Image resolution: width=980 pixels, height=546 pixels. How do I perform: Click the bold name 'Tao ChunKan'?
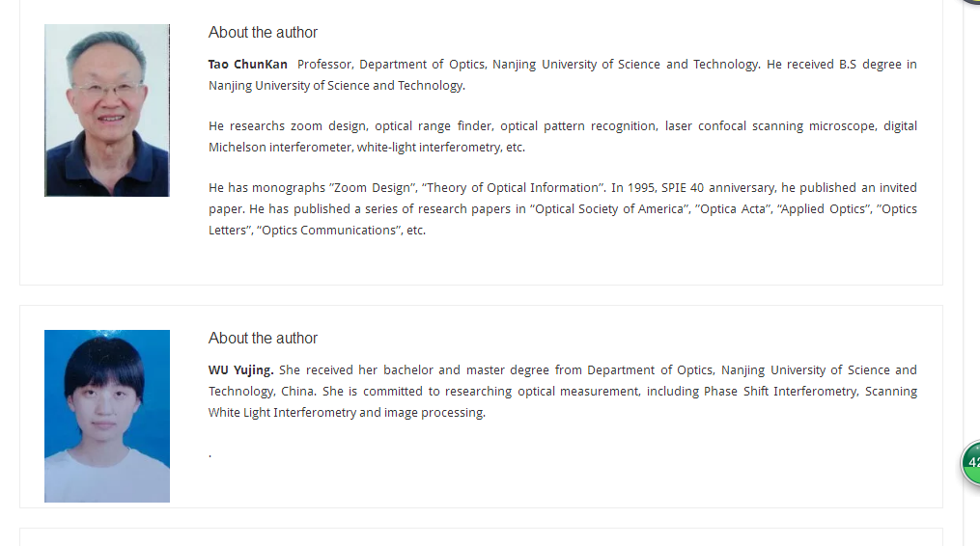pos(247,65)
